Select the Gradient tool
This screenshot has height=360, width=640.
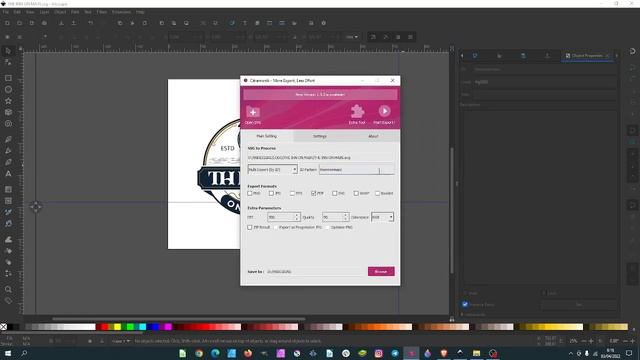coord(8,189)
